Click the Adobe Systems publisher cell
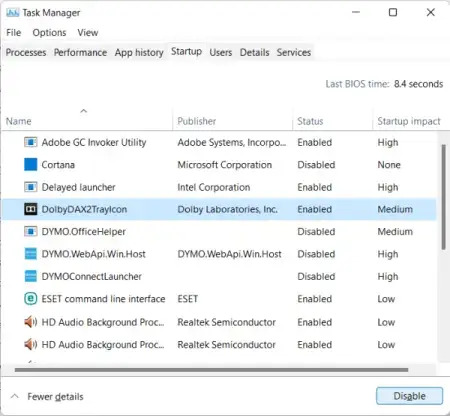The height and width of the screenshot is (416, 450). pyautogui.click(x=232, y=143)
